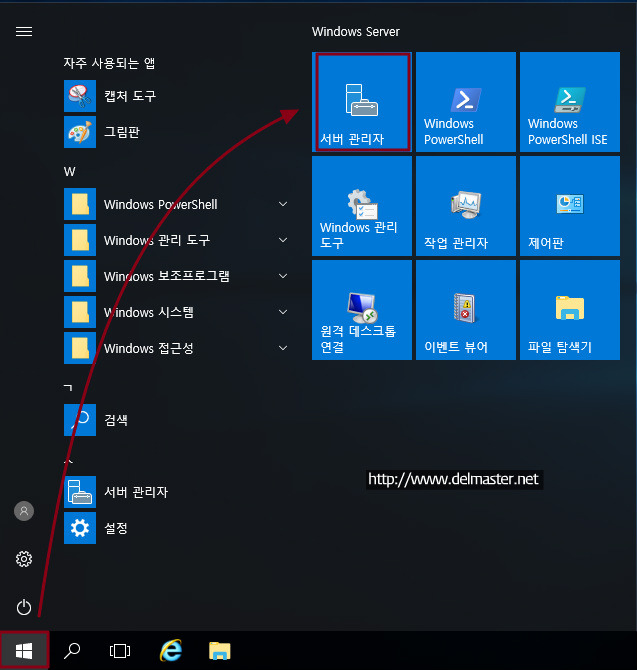Click the Windows 접근성 folder icon

80,348
